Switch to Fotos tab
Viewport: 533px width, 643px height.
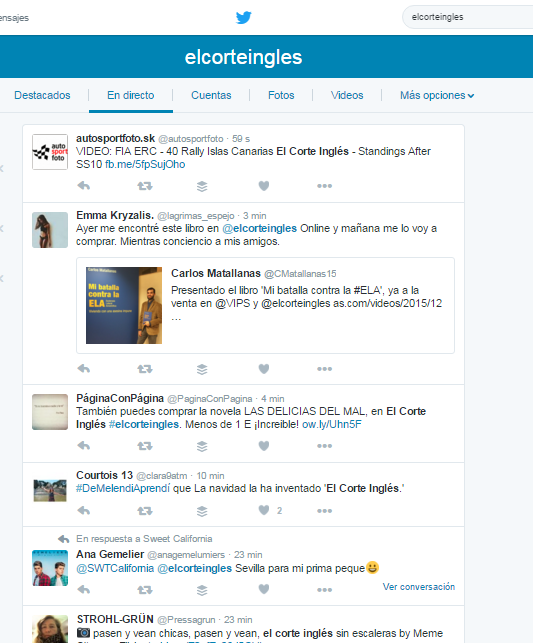coord(281,95)
